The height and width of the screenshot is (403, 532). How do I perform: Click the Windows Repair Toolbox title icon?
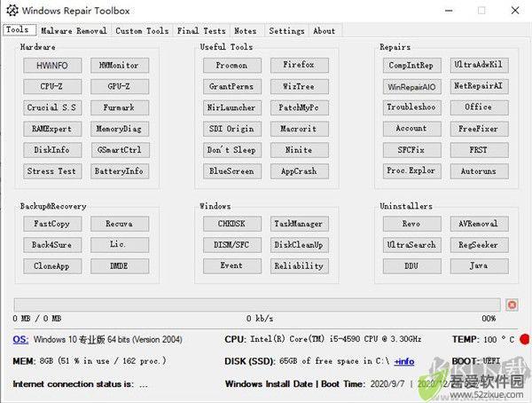coord(12,11)
